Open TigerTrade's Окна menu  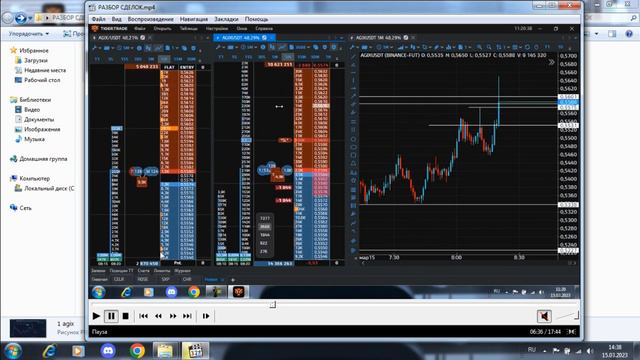(x=242, y=29)
